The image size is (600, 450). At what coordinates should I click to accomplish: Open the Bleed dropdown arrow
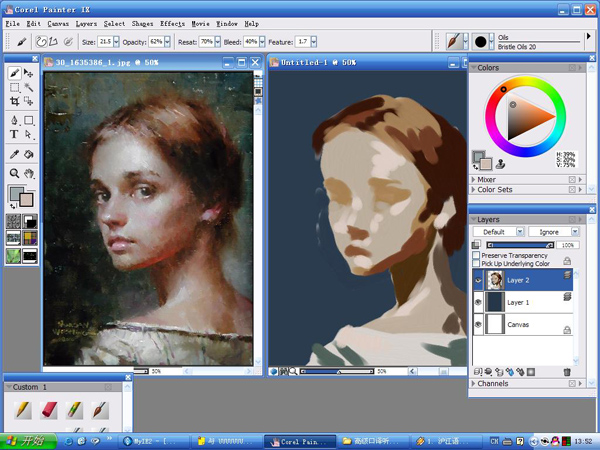[262, 42]
